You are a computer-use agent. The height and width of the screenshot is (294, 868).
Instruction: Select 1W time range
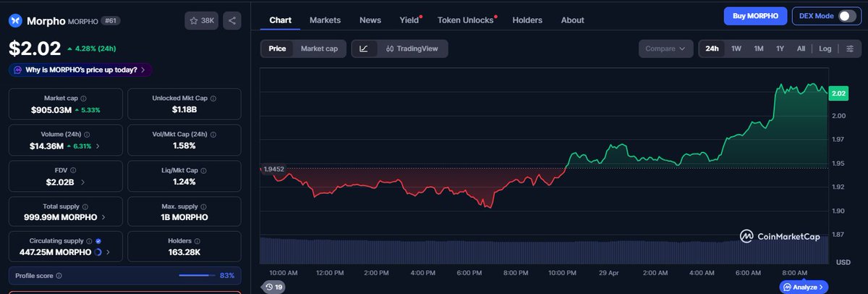[x=736, y=49]
